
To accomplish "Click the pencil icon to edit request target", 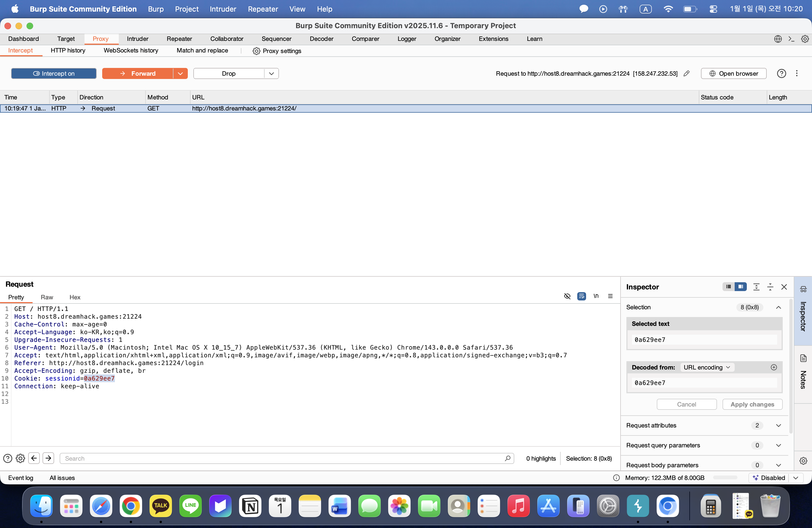I will (686, 73).
